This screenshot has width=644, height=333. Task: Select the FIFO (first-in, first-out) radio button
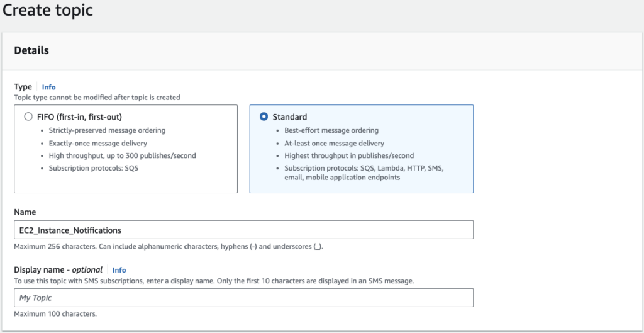tap(28, 116)
